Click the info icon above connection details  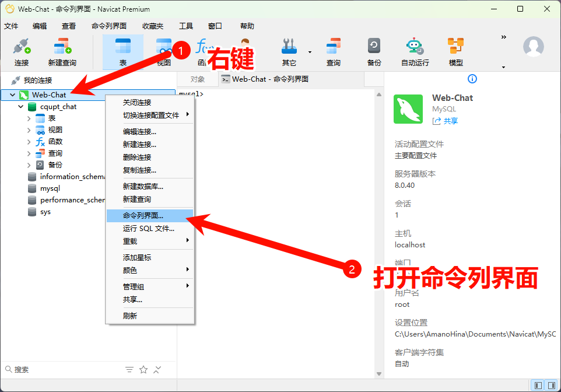472,79
